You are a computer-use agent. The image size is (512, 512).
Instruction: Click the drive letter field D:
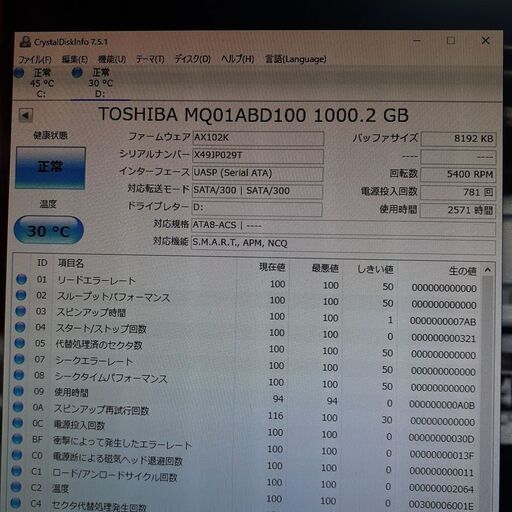pyautogui.click(x=257, y=208)
